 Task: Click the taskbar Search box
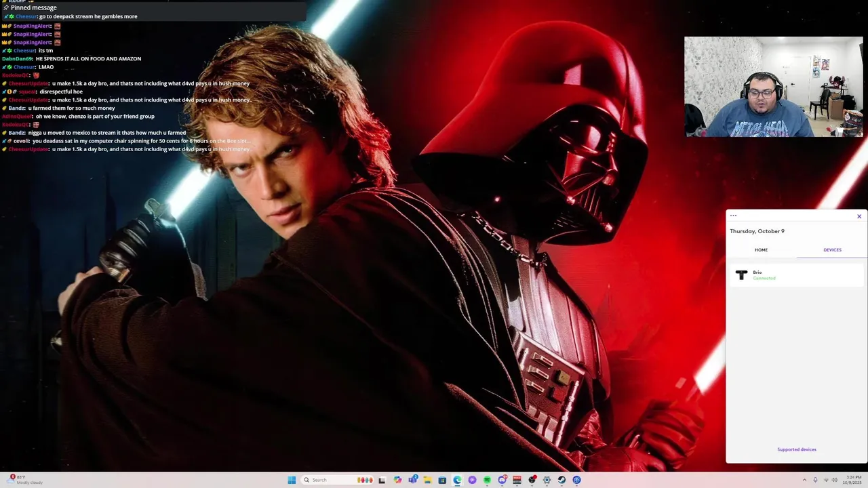tap(337, 480)
